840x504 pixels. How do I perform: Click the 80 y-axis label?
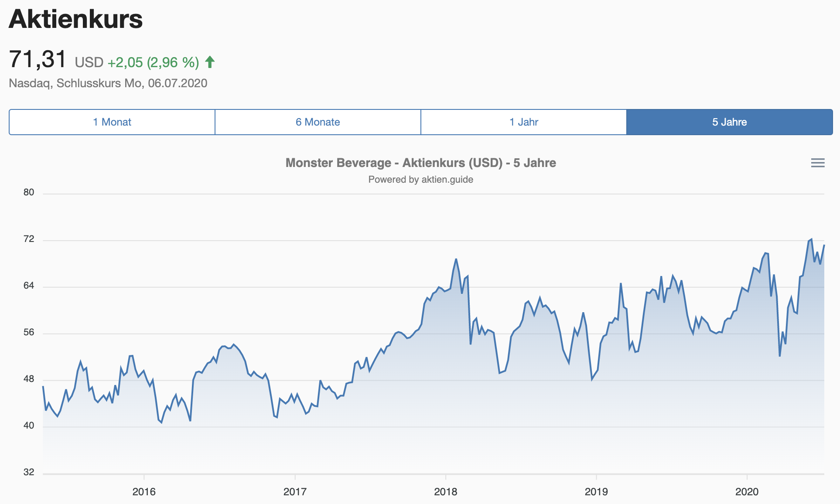(x=29, y=192)
